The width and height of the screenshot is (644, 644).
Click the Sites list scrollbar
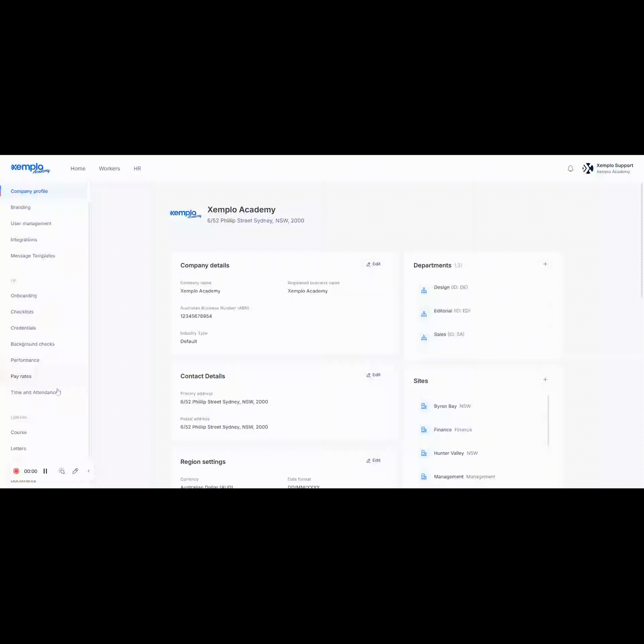point(548,420)
